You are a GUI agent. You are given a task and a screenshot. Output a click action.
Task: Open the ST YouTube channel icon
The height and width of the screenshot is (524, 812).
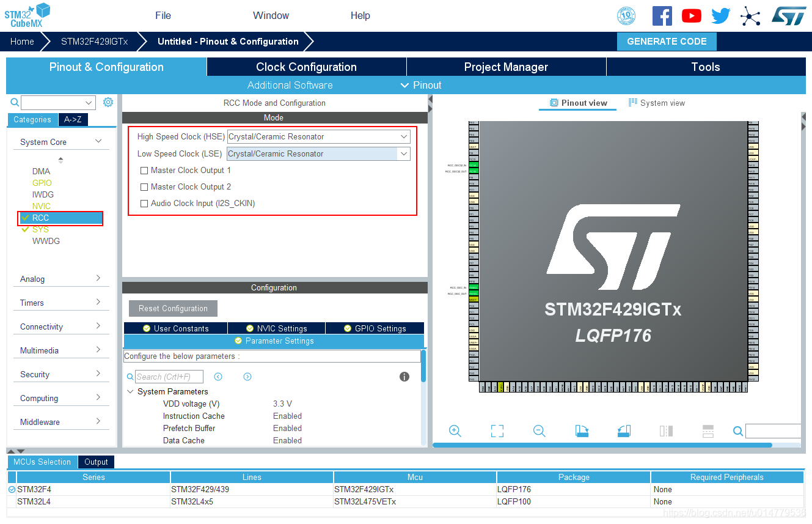[x=691, y=16]
